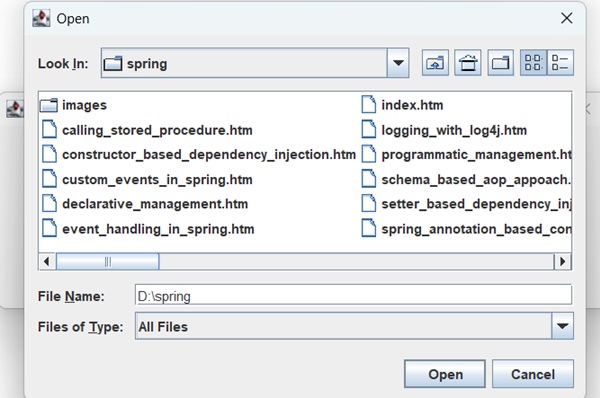Click the index.htm file icon

click(368, 104)
